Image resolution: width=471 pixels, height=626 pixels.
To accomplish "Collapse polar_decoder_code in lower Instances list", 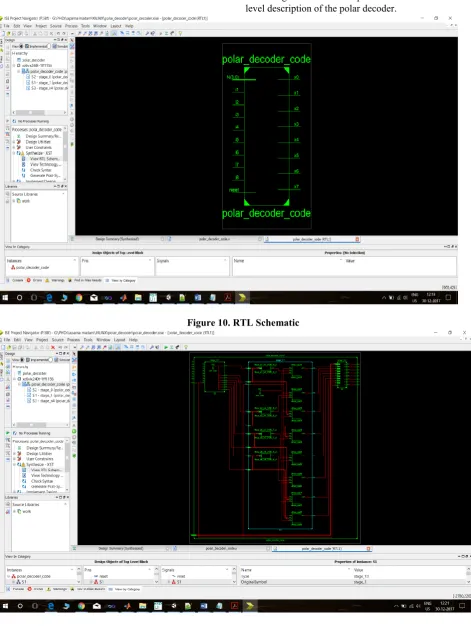I will pyautogui.click(x=9, y=576).
